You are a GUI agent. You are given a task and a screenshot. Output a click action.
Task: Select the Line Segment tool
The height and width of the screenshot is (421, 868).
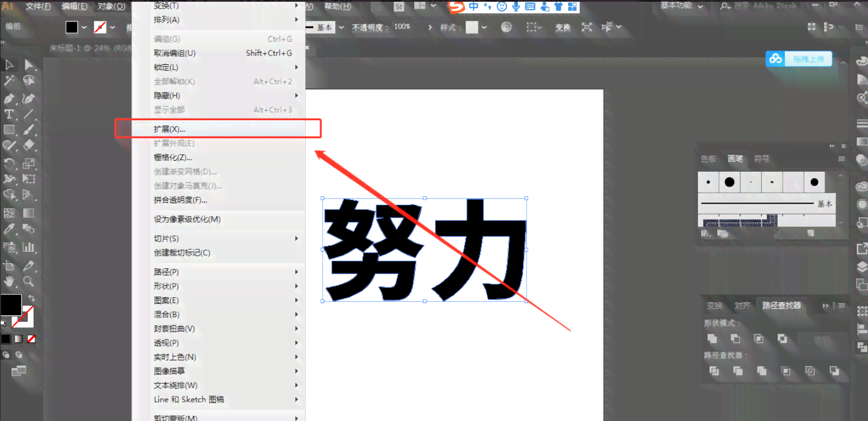tap(29, 114)
